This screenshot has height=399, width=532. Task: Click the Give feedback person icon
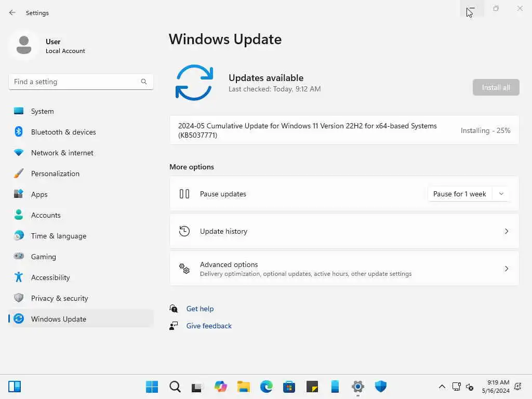tap(174, 326)
